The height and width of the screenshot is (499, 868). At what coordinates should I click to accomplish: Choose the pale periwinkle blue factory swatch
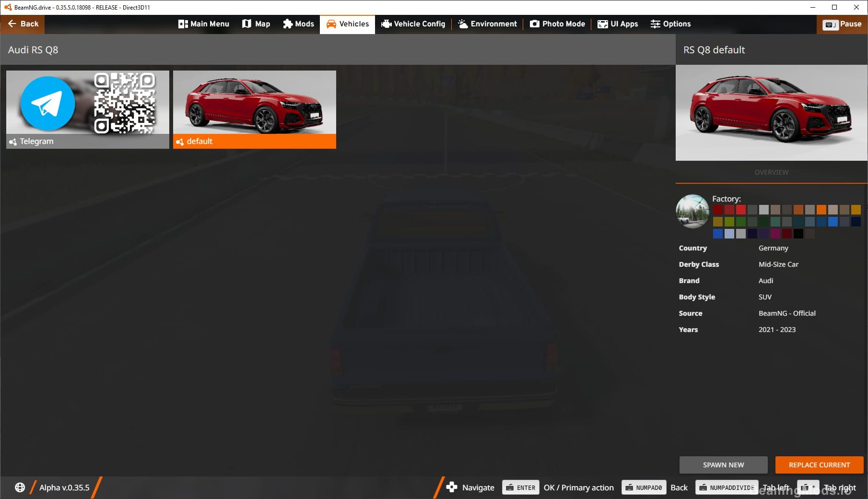click(729, 234)
